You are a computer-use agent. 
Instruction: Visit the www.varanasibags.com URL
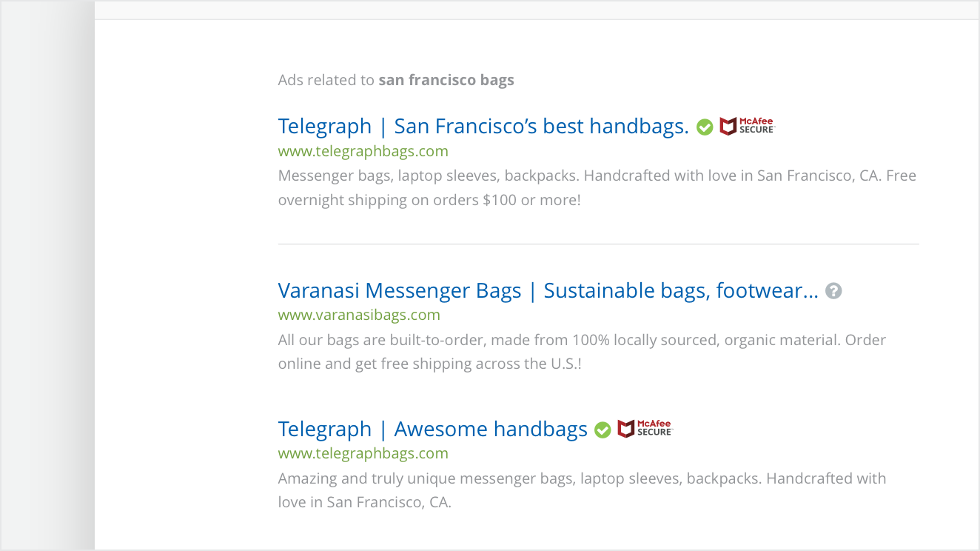(x=359, y=315)
